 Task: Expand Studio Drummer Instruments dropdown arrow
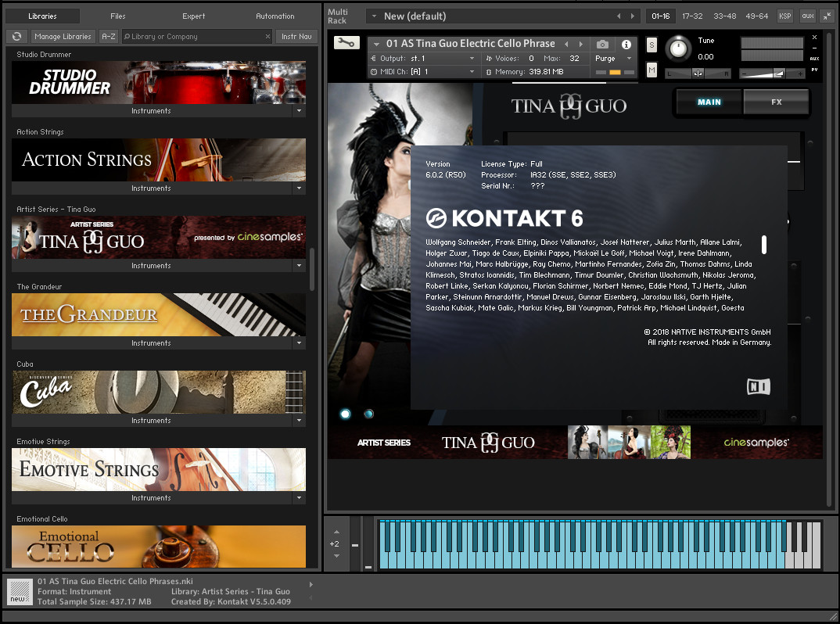pyautogui.click(x=299, y=111)
